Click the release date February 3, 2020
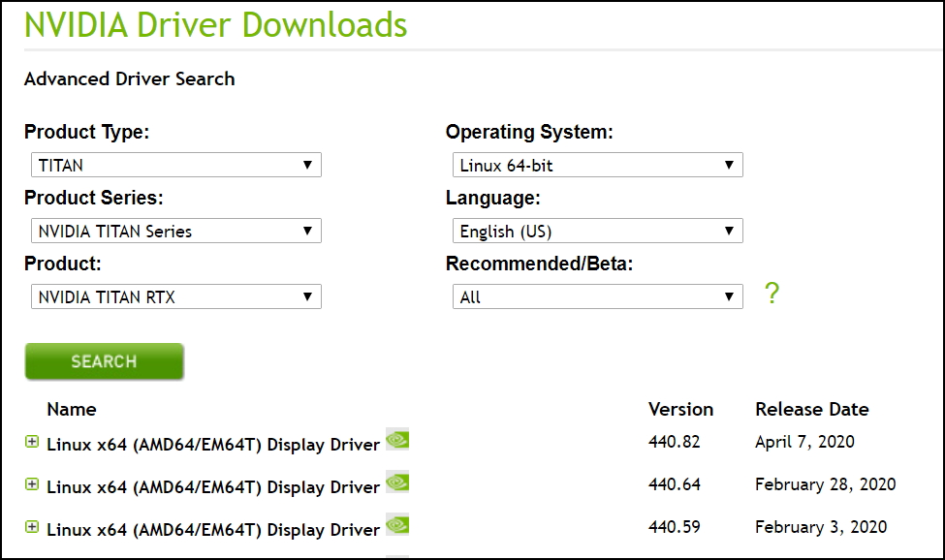This screenshot has height=560, width=945. click(x=822, y=527)
